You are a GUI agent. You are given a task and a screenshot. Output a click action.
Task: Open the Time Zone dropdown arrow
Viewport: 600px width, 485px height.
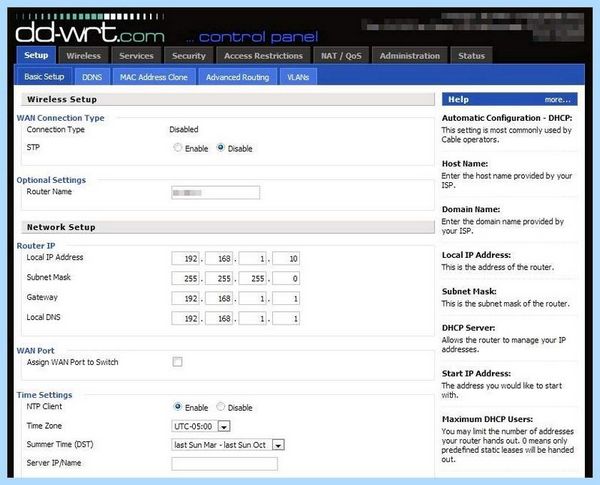point(224,426)
